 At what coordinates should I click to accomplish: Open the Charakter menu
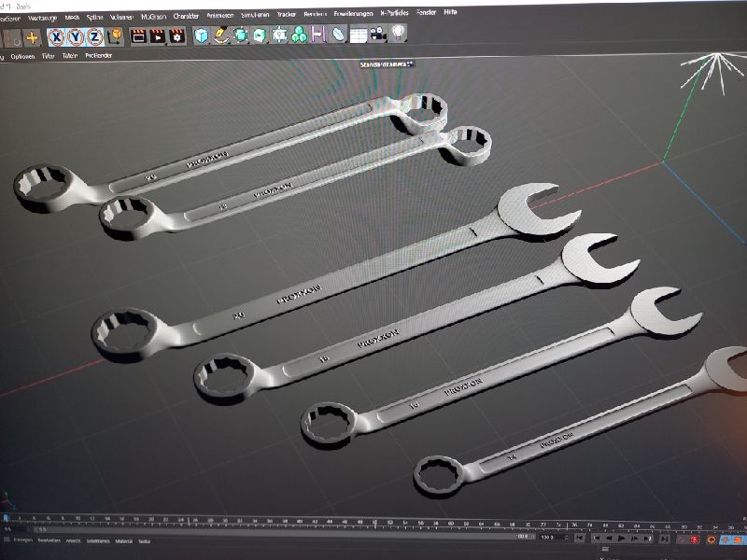coord(186,16)
